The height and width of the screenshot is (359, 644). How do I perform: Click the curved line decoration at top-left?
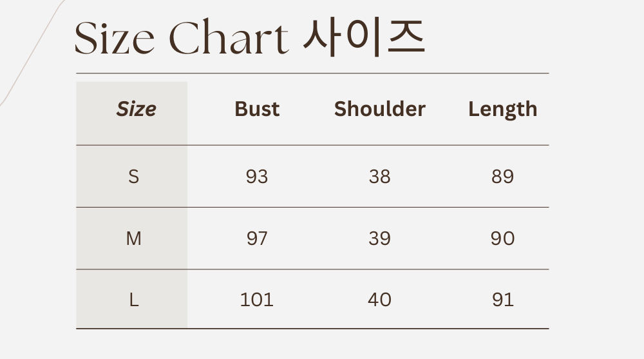(29, 58)
